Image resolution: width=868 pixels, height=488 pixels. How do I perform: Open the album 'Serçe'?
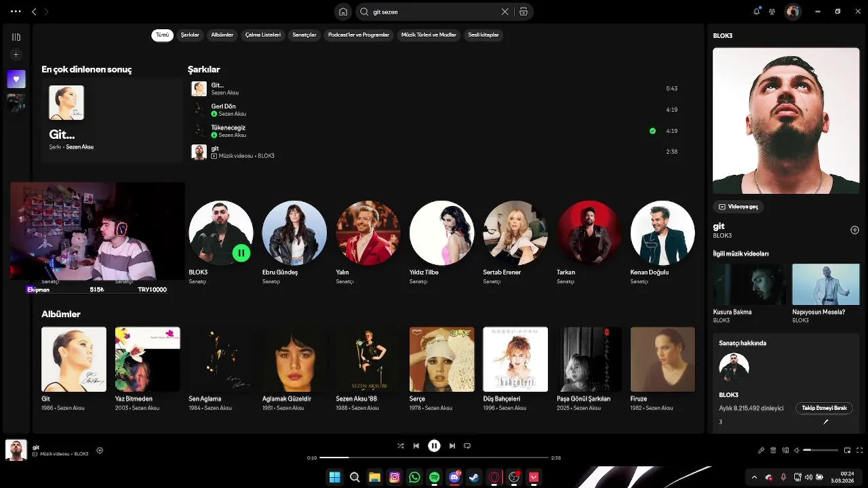pyautogui.click(x=441, y=369)
